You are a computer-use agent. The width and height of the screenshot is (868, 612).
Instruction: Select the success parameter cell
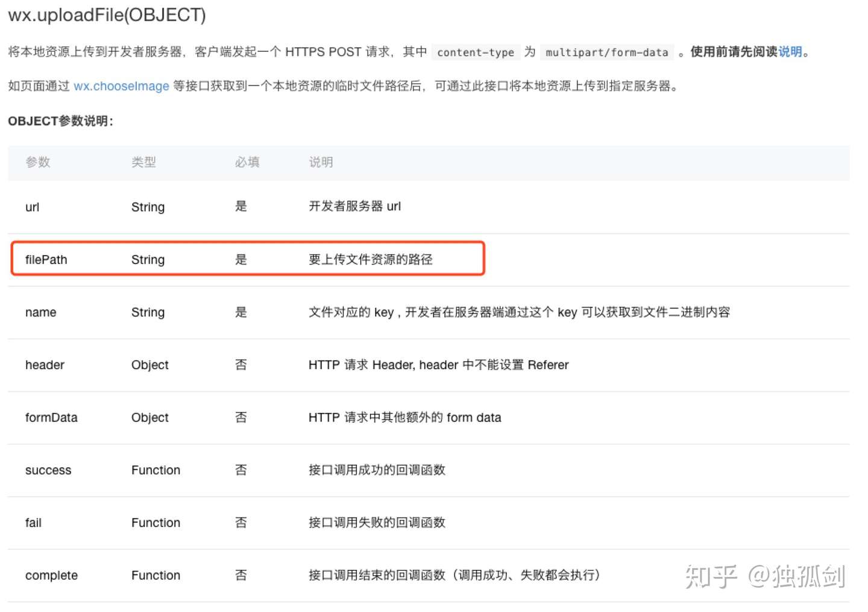pyautogui.click(x=48, y=470)
